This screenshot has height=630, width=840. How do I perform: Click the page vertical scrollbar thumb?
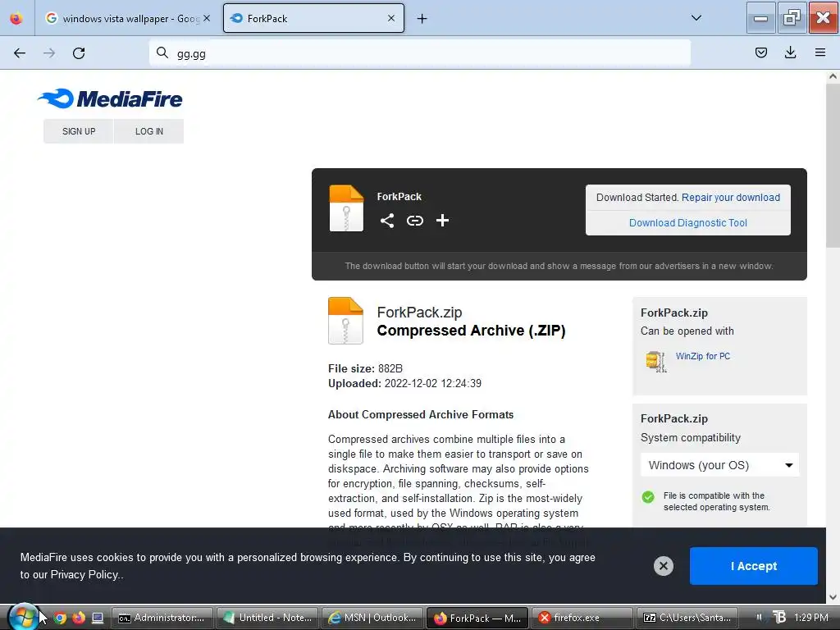click(833, 166)
